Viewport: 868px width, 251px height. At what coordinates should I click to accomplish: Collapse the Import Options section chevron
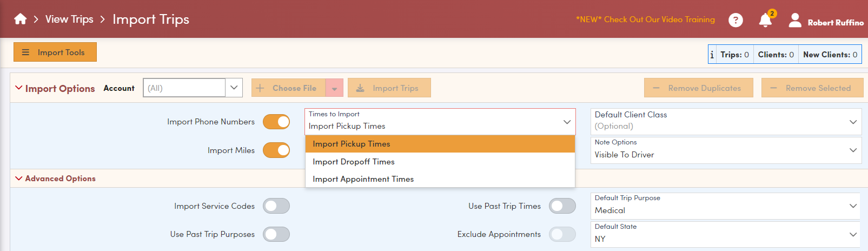(19, 88)
